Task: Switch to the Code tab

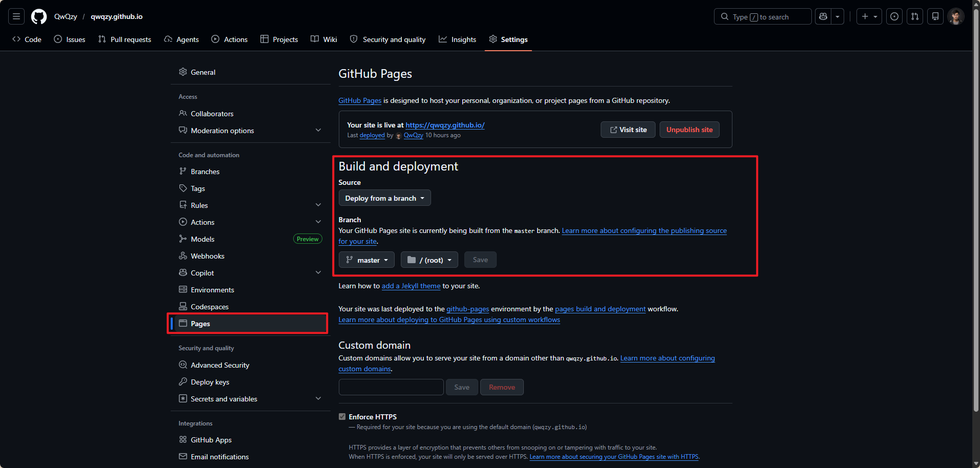Action: [x=27, y=39]
